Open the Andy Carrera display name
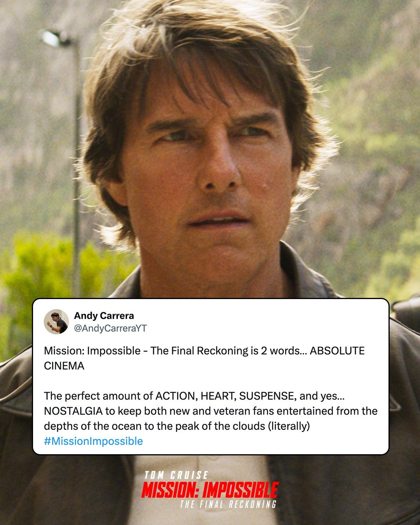The width and height of the screenshot is (420, 525). tap(104, 315)
